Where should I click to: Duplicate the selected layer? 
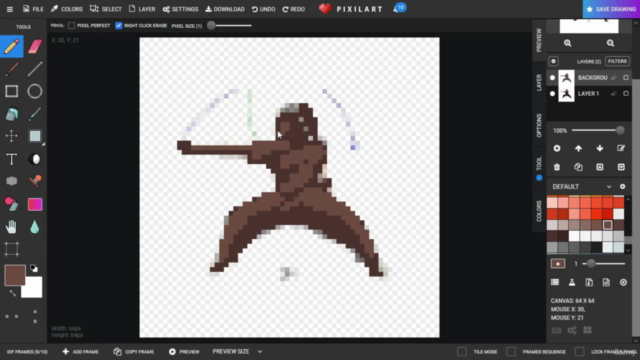[x=578, y=167]
